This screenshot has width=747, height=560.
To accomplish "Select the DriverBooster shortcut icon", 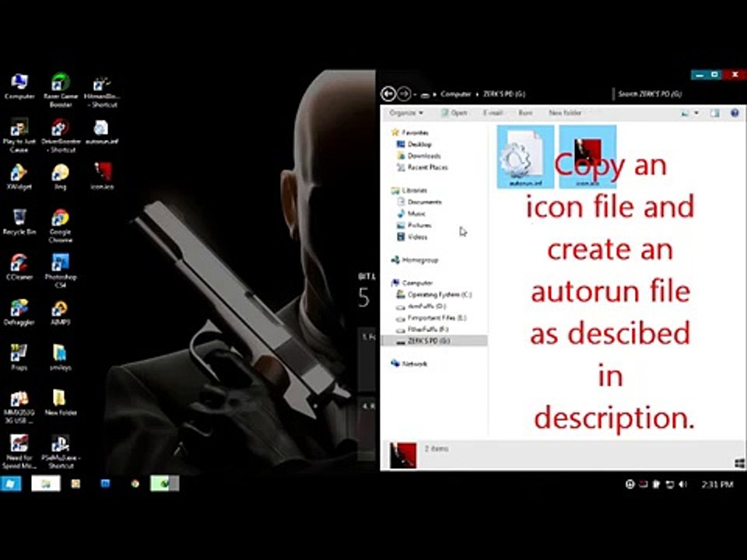I will point(61,135).
